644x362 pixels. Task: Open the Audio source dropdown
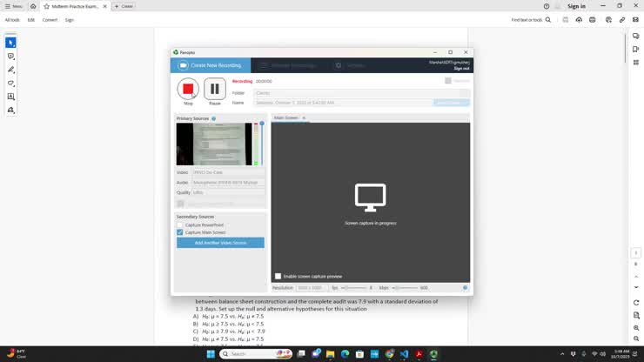(228, 183)
